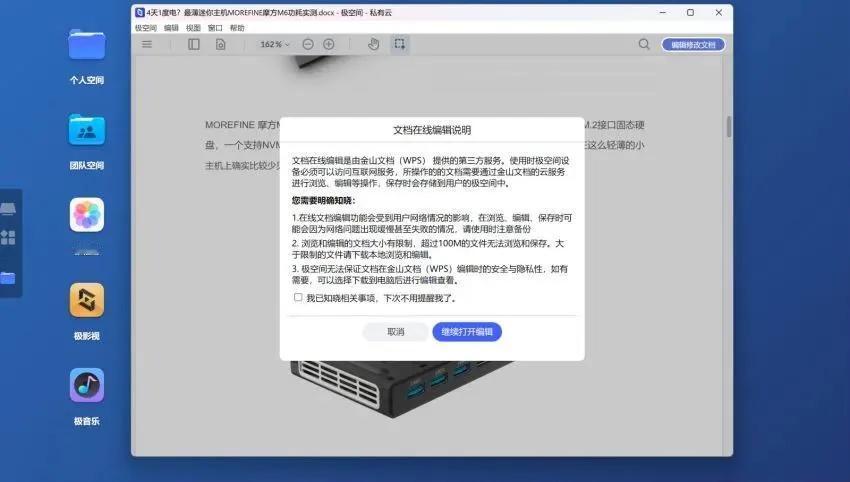Toggle the sidebar panel icon in the toolbar
This screenshot has height=482, width=850.
click(x=194, y=44)
